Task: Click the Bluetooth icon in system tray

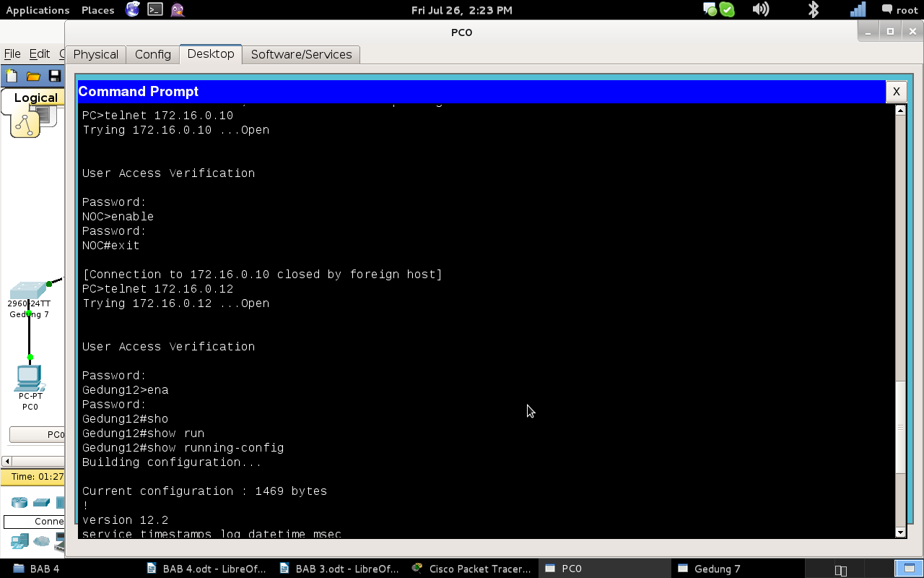Action: click(814, 9)
